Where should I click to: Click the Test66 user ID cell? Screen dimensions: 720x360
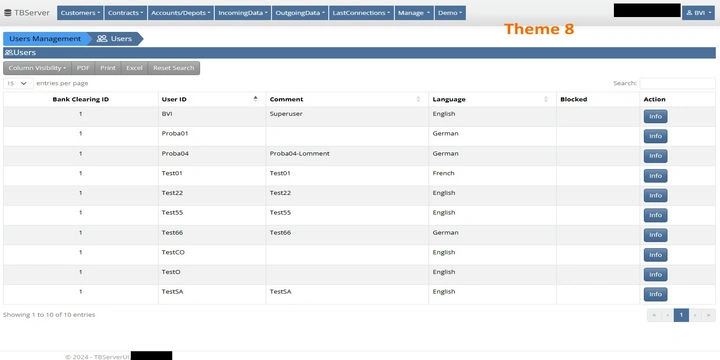[x=212, y=235]
